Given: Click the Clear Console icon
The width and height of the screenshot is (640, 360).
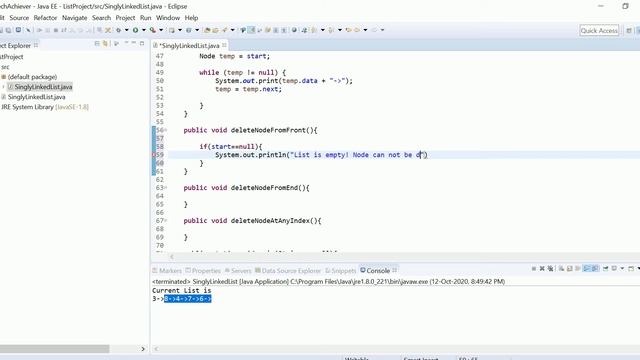Looking at the screenshot, I should (x=561, y=269).
